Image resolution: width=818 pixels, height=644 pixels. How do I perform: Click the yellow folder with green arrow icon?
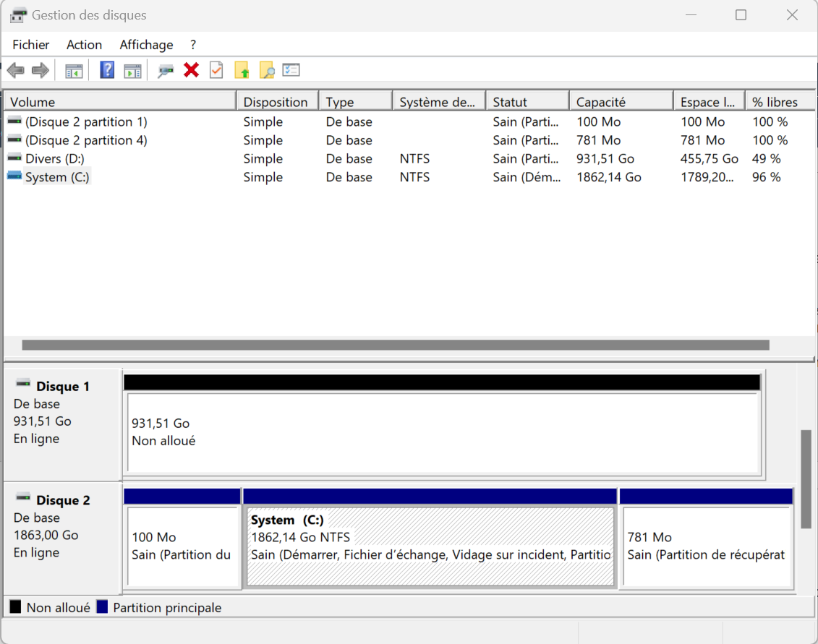[x=242, y=70]
